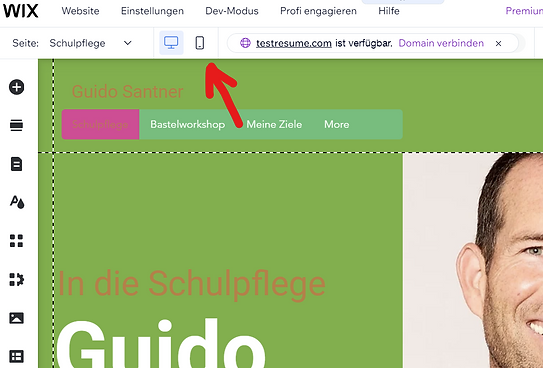Select the Meine Ziele nav tab
This screenshot has width=543, height=368.
(274, 124)
